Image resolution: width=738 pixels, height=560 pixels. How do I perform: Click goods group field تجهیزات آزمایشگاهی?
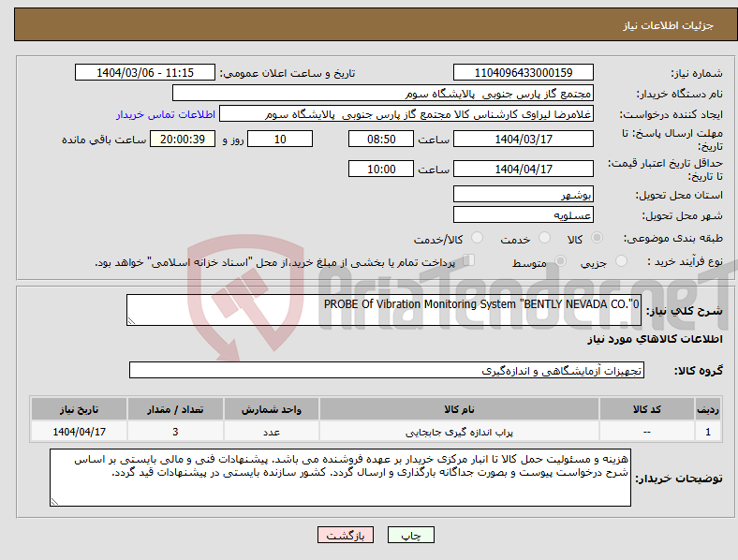[387, 370]
